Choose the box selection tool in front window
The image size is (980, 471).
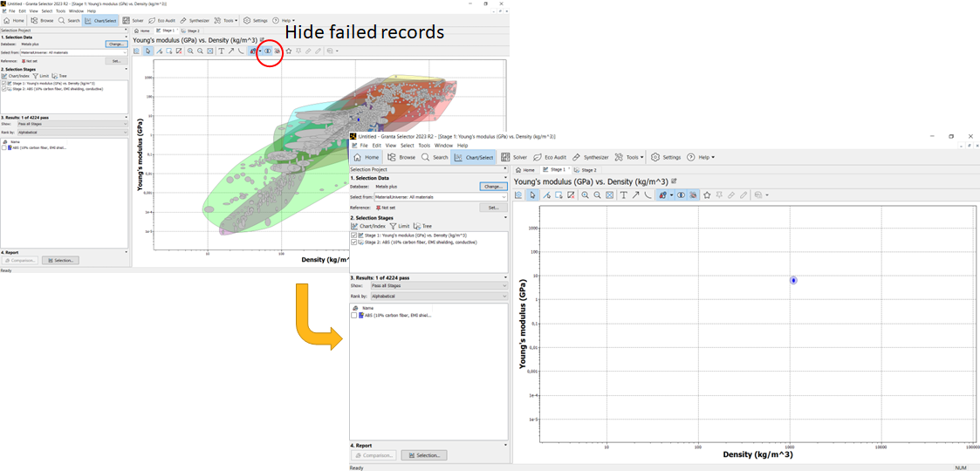[559, 195]
